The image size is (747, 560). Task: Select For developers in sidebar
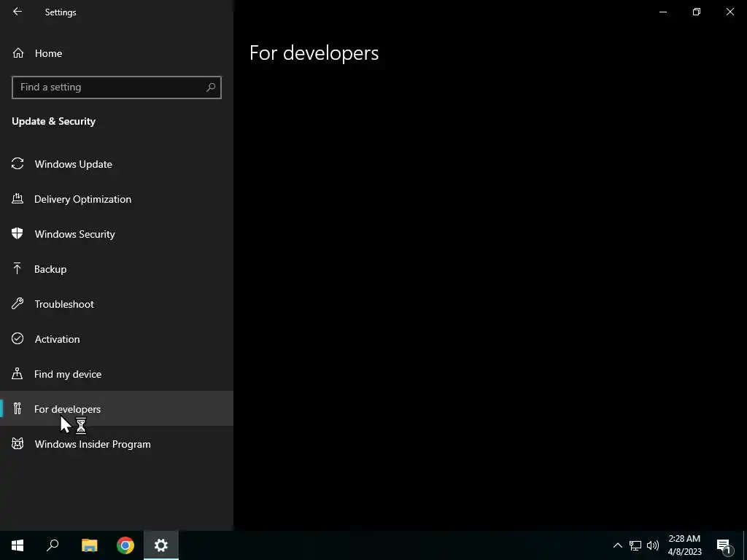117,408
